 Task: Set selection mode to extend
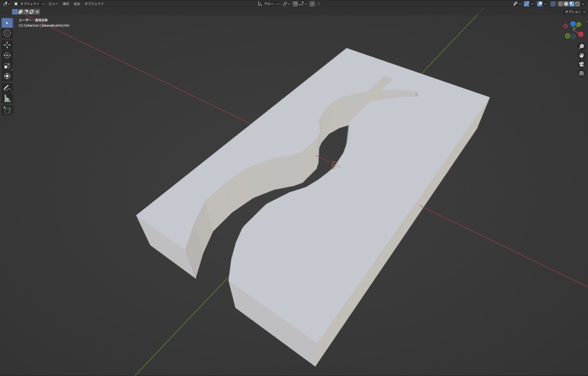coord(20,12)
